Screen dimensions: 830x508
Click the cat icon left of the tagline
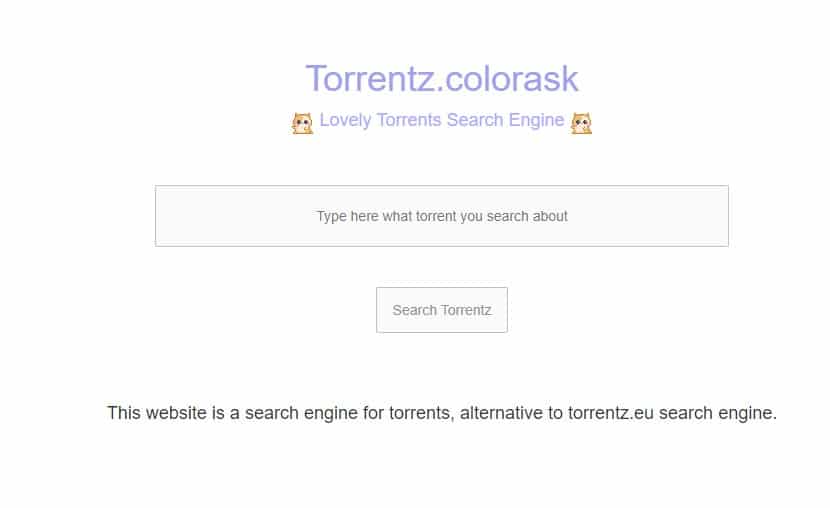tap(303, 123)
